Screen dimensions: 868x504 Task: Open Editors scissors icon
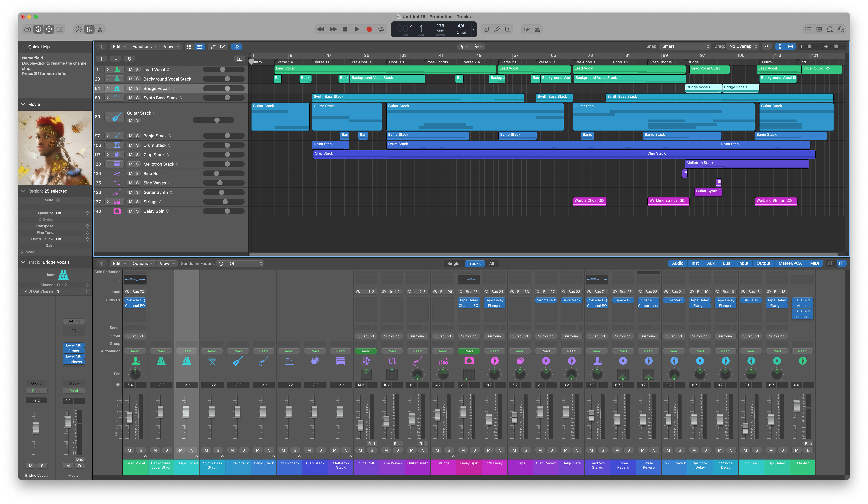tap(100, 29)
